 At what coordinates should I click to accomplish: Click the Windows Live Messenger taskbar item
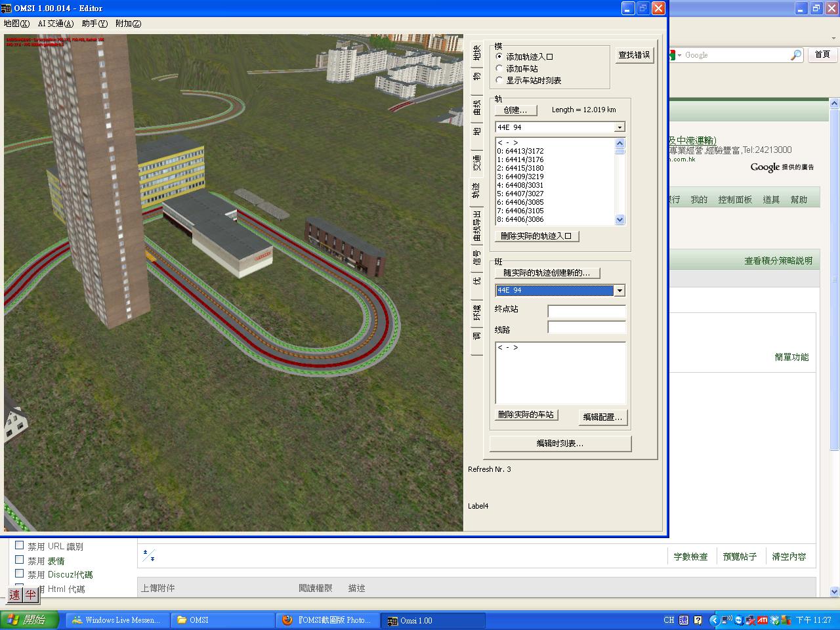[117, 620]
